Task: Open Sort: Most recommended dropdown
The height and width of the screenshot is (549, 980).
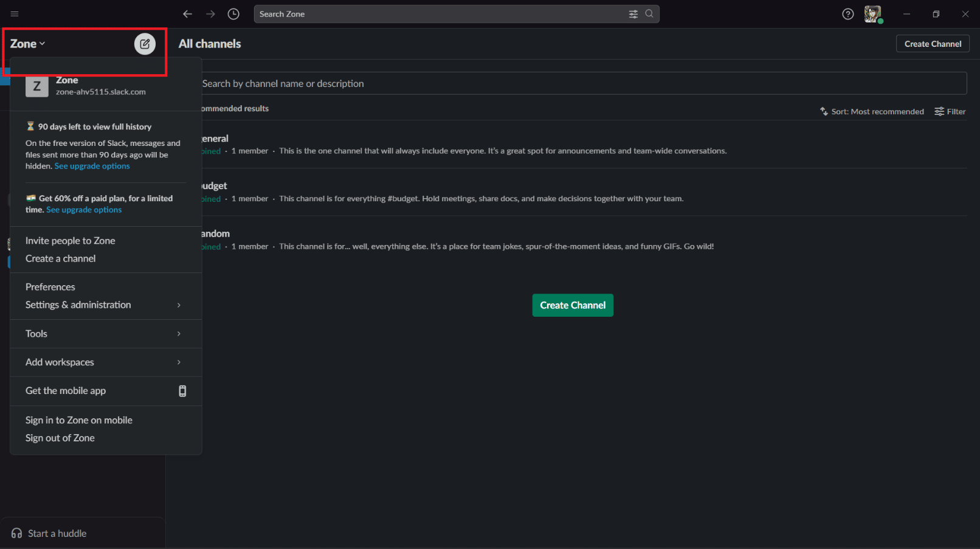Action: 872,111
